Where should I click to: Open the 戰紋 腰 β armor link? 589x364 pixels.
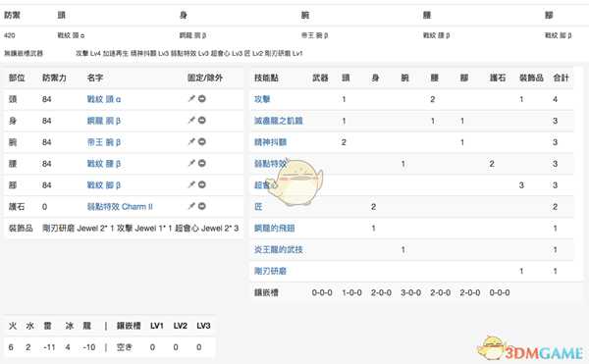coord(104,164)
